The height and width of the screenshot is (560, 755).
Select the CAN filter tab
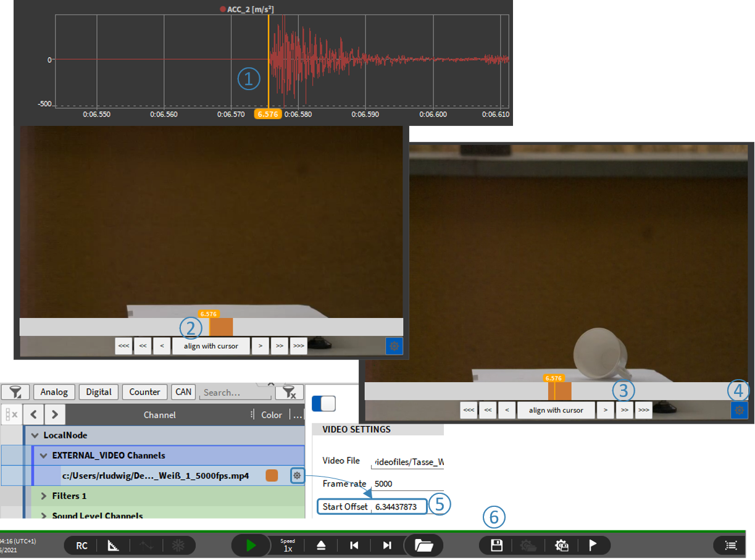point(183,392)
